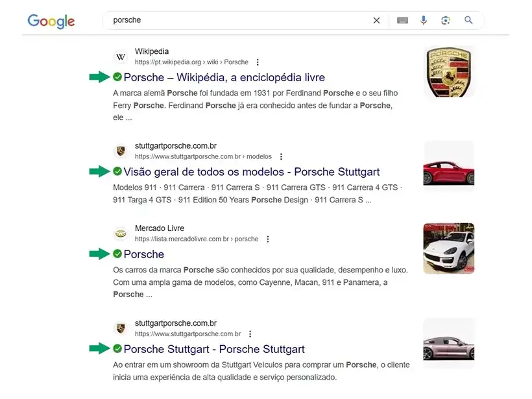Click the checkmark beside Visão geral title
The image size is (532, 399).
pos(117,171)
